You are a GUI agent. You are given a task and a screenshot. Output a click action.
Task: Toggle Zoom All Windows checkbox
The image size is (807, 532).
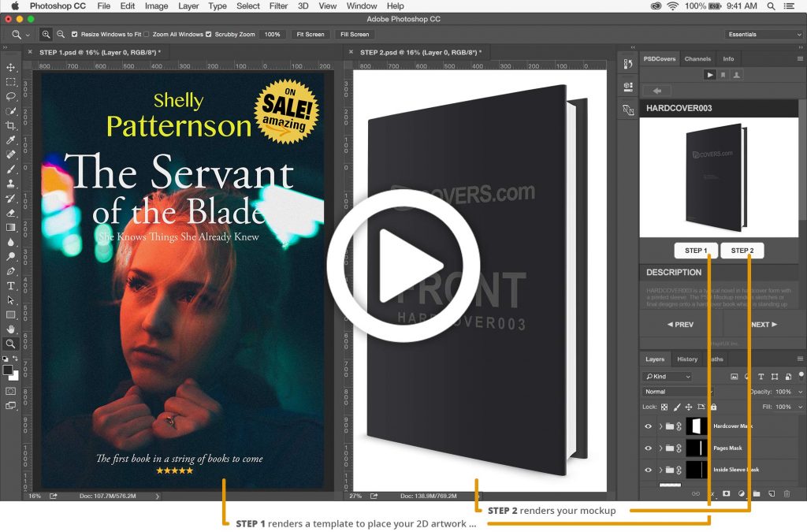tap(147, 35)
